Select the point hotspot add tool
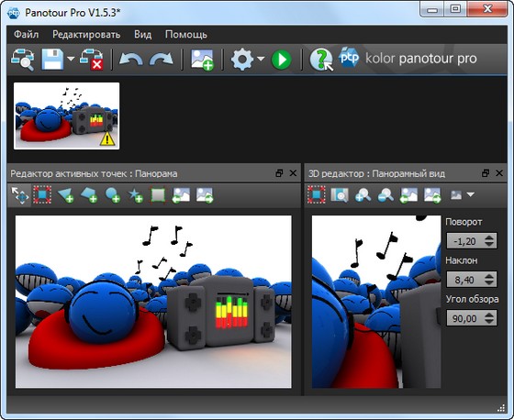This screenshot has width=514, height=420. (135, 195)
